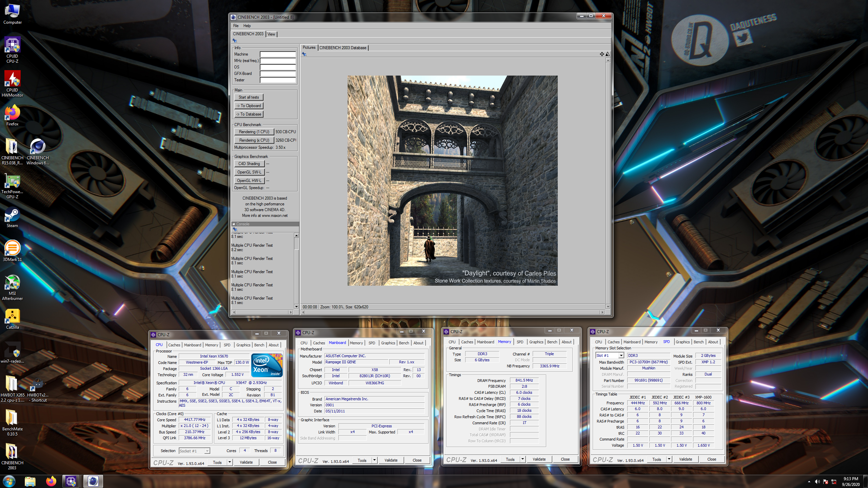Run Rendering (1 CPU) benchmark
This screenshot has width=868, height=488.
point(254,132)
